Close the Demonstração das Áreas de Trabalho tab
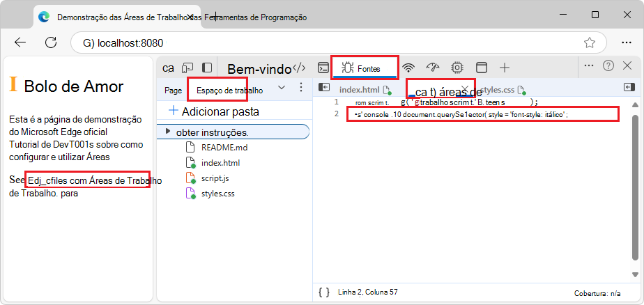 point(190,17)
